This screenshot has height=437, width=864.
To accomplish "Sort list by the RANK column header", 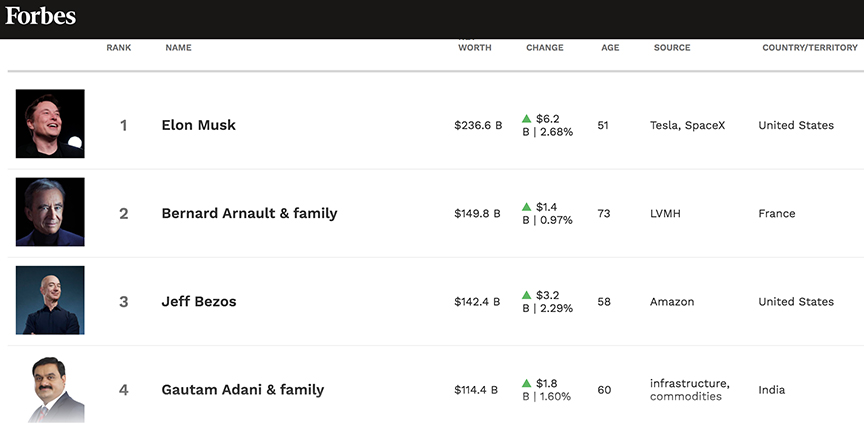I will (x=119, y=48).
